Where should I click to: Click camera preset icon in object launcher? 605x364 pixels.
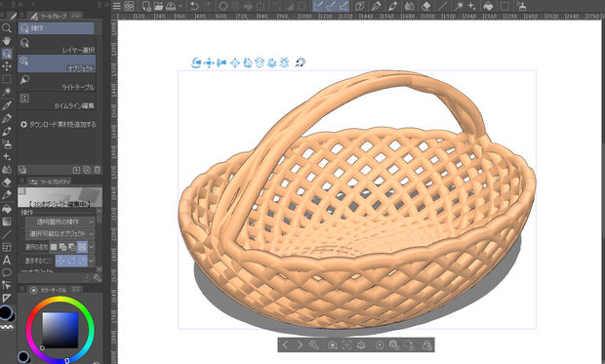332,345
